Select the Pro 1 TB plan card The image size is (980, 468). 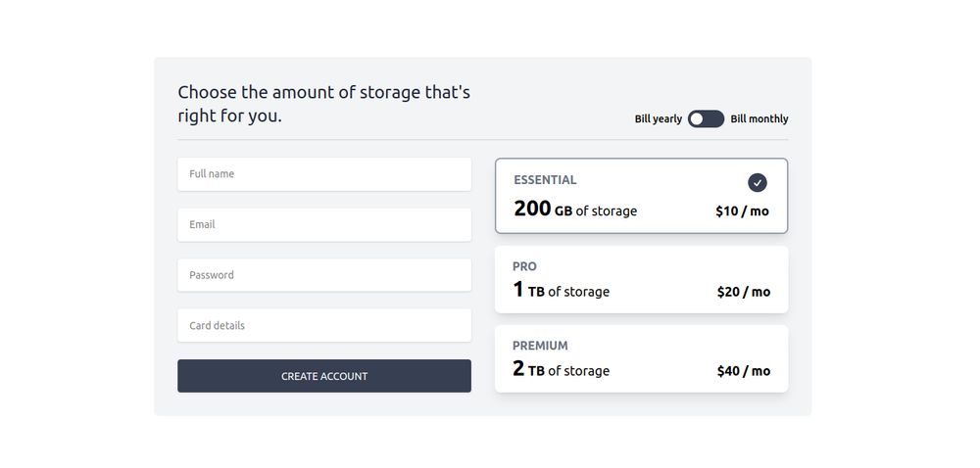click(x=641, y=280)
